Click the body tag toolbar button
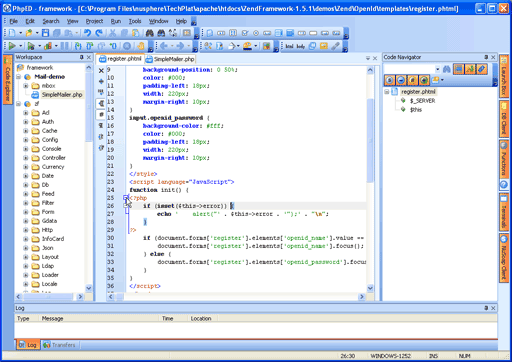This screenshot has height=362, width=512. [301, 46]
